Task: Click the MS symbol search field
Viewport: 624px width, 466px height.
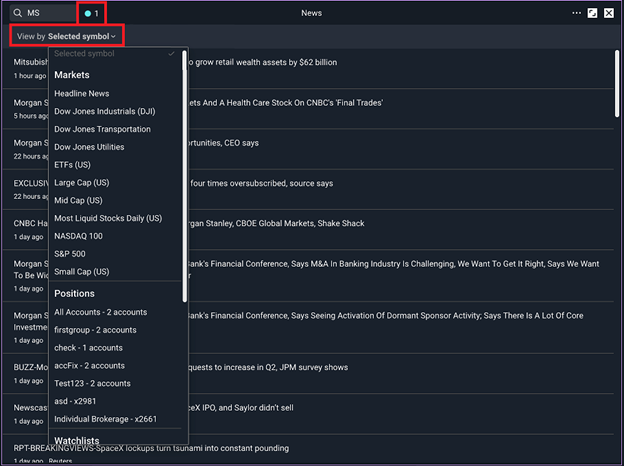Action: (43, 13)
